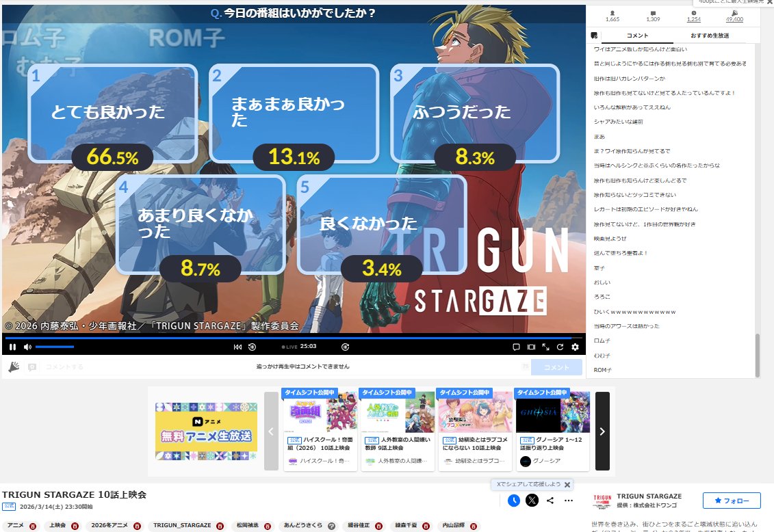Image resolution: width=774 pixels, height=532 pixels.
Task: Pause the live playback
Action: (x=12, y=347)
